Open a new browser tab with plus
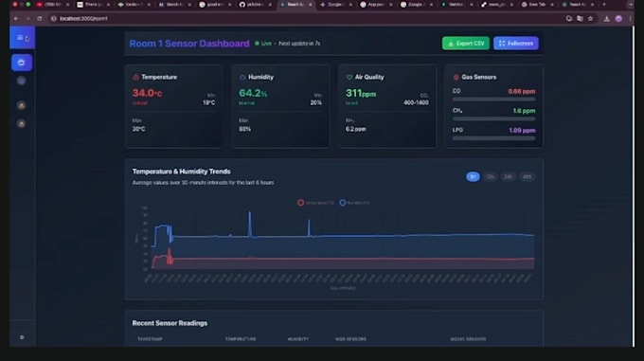Screen dimensions: 644x361 [604, 5]
